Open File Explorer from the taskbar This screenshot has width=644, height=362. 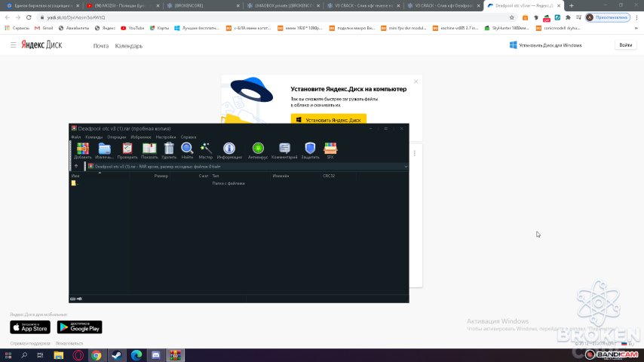click(58, 355)
